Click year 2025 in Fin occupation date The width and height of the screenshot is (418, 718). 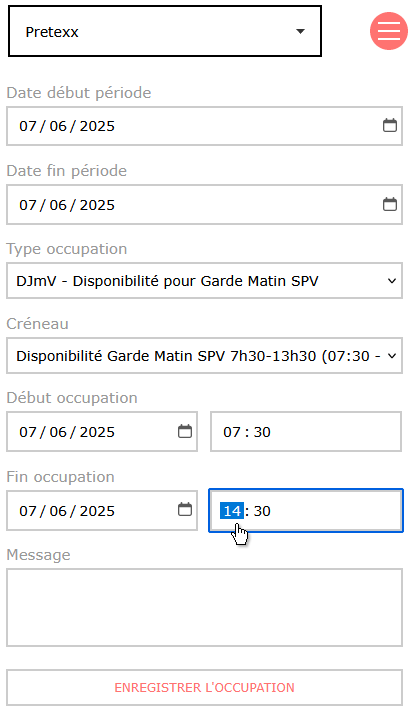(97, 511)
